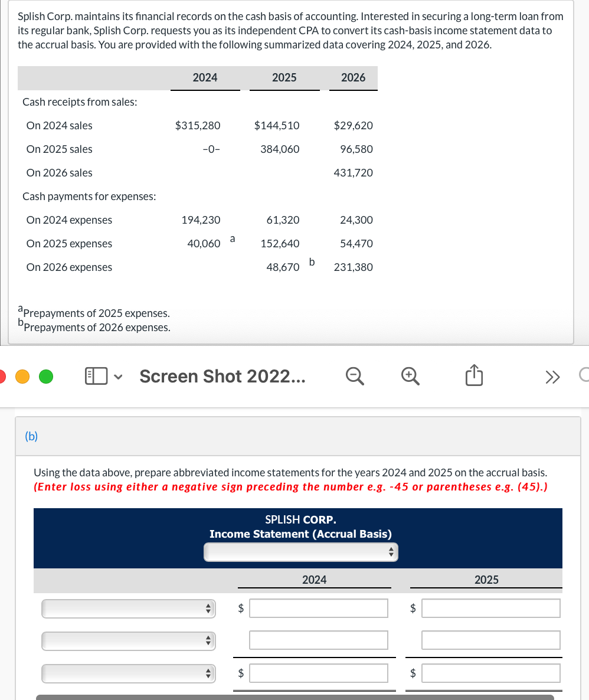Click the $315,280 cell value
This screenshot has height=700, width=589.
click(198, 126)
